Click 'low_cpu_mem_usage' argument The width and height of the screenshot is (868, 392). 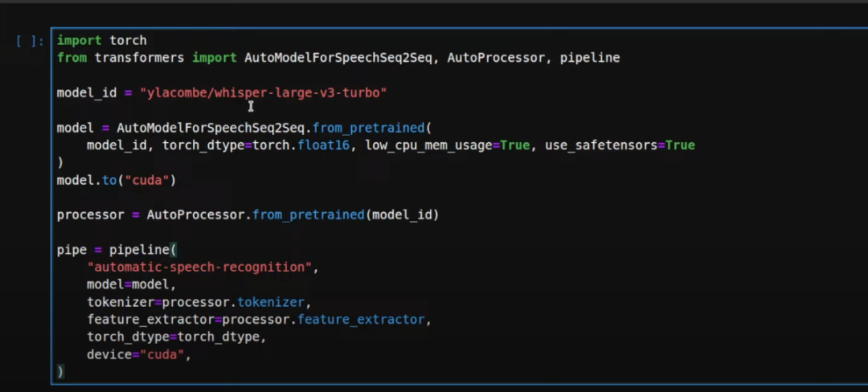click(x=428, y=145)
